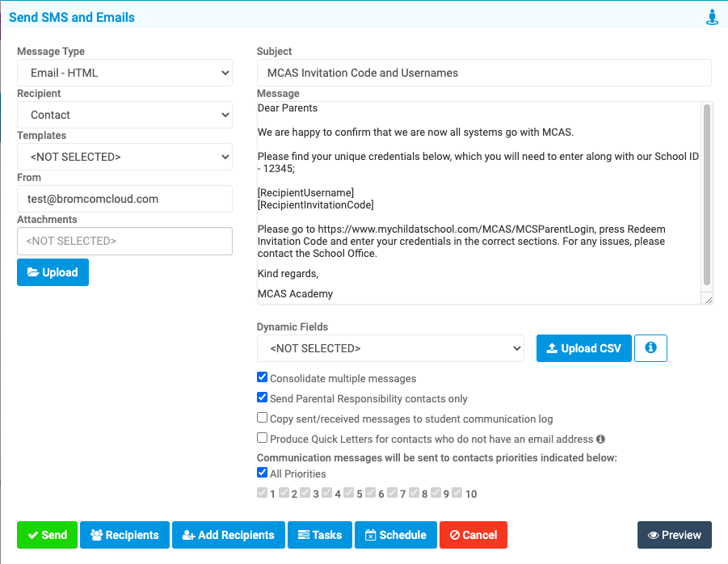Click the 'Send SMS and Emails' title
728x564 pixels.
pyautogui.click(x=72, y=18)
